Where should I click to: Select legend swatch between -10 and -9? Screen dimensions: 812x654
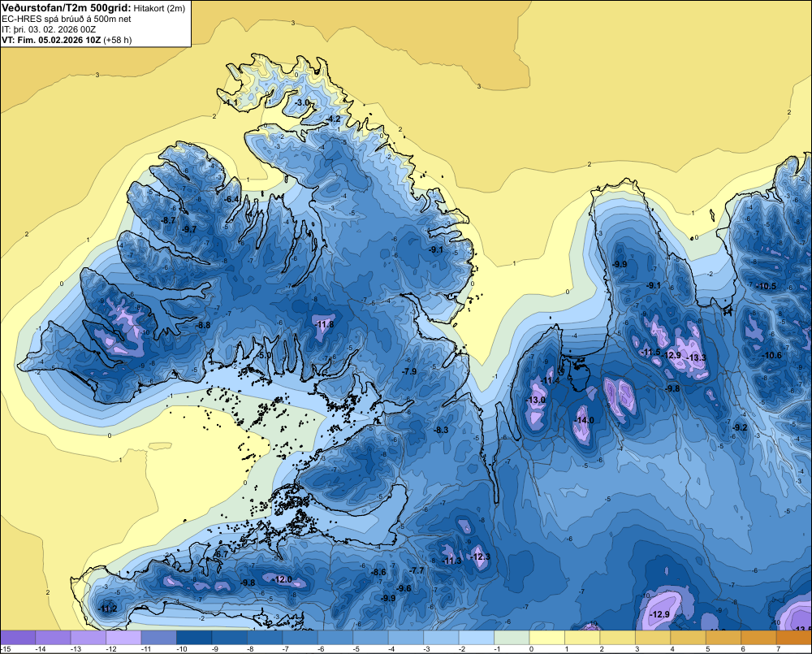click(x=194, y=637)
